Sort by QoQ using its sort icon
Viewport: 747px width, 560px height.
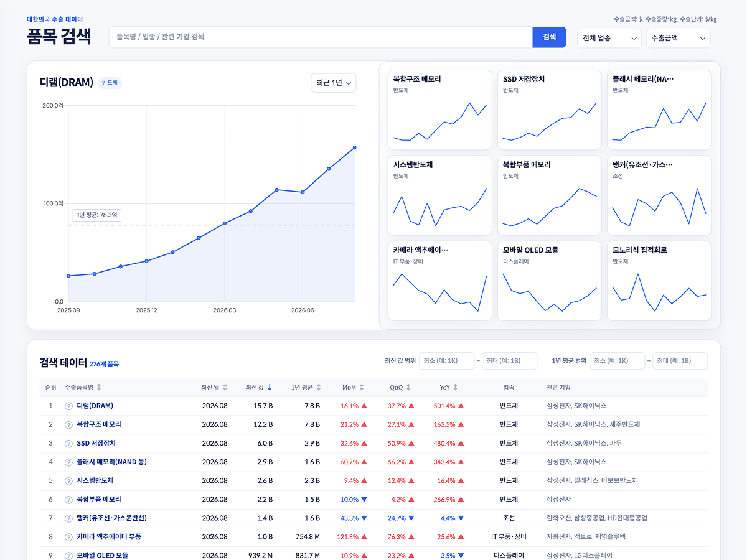coord(408,387)
